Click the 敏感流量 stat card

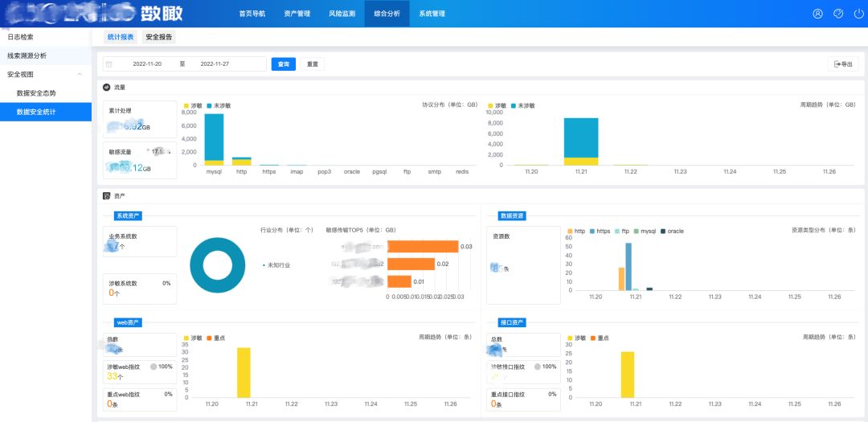click(x=140, y=160)
